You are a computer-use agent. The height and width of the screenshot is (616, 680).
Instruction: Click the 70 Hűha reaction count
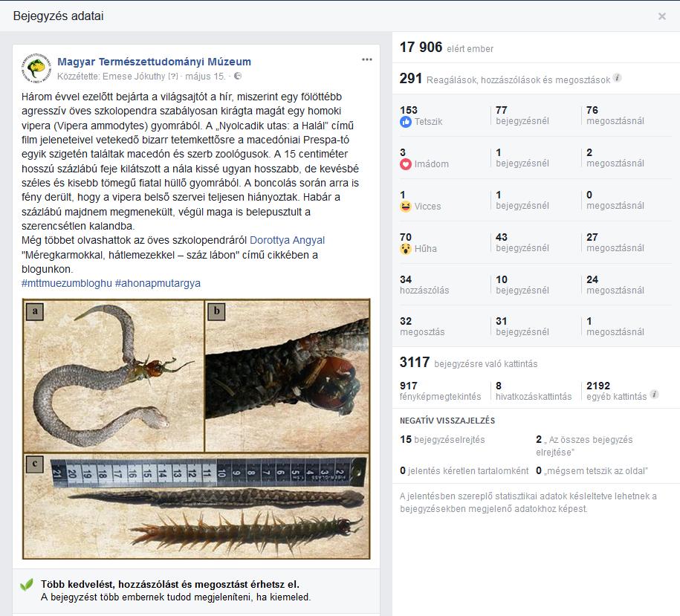[406, 237]
